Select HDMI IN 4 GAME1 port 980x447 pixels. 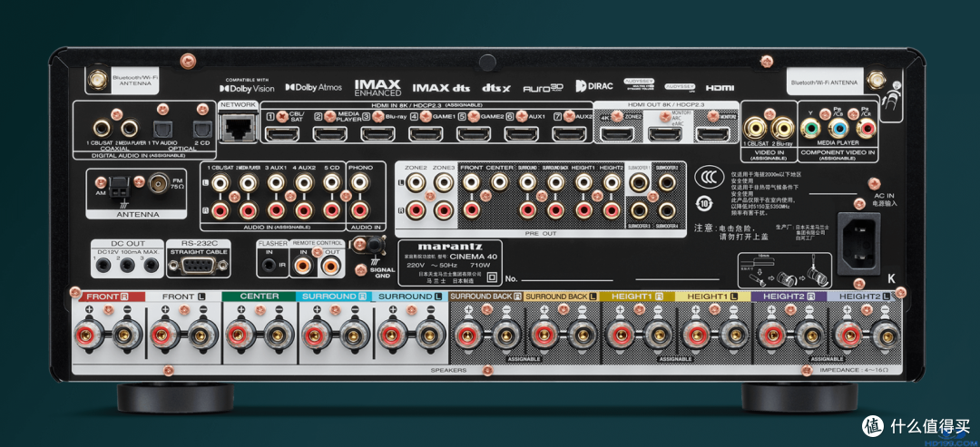coord(426,133)
